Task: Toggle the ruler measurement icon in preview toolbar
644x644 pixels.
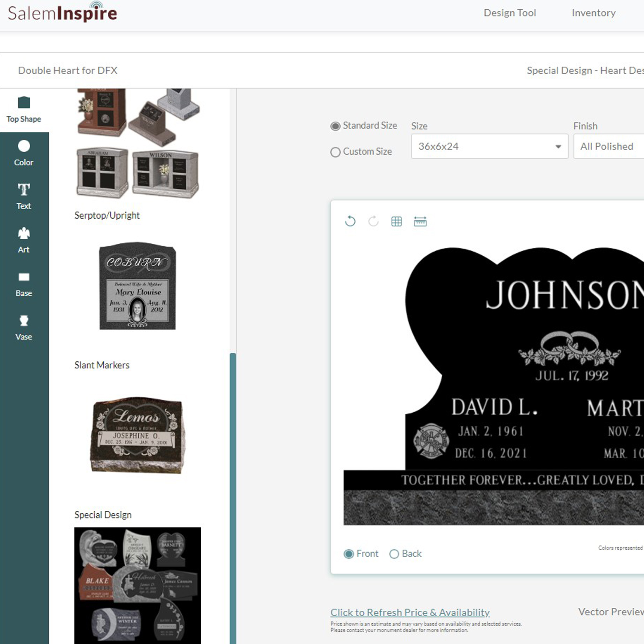Action: point(420,221)
